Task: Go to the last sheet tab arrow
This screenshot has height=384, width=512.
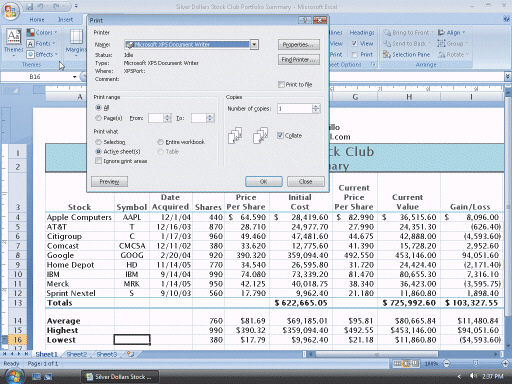Action: pyautogui.click(x=26, y=354)
